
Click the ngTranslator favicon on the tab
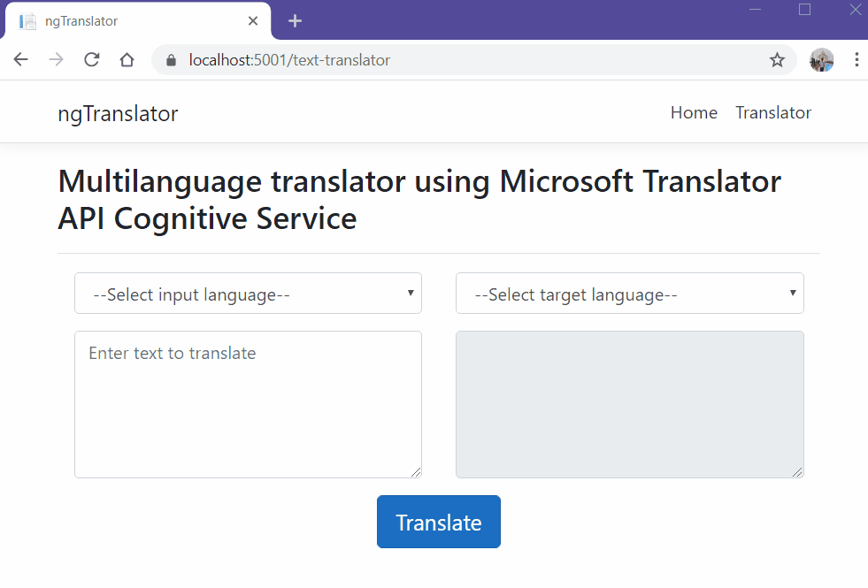[x=26, y=20]
